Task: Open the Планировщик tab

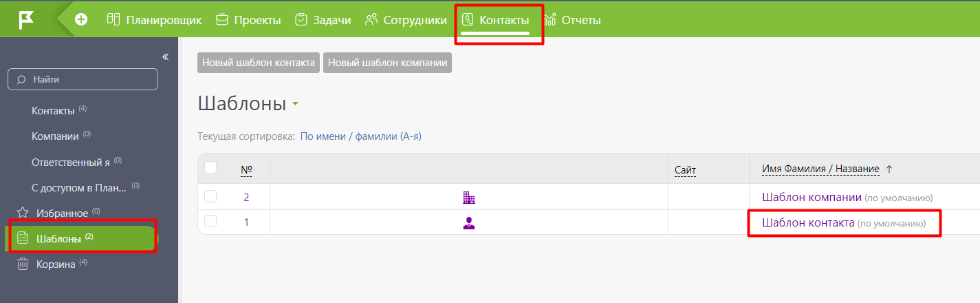Action: click(155, 20)
